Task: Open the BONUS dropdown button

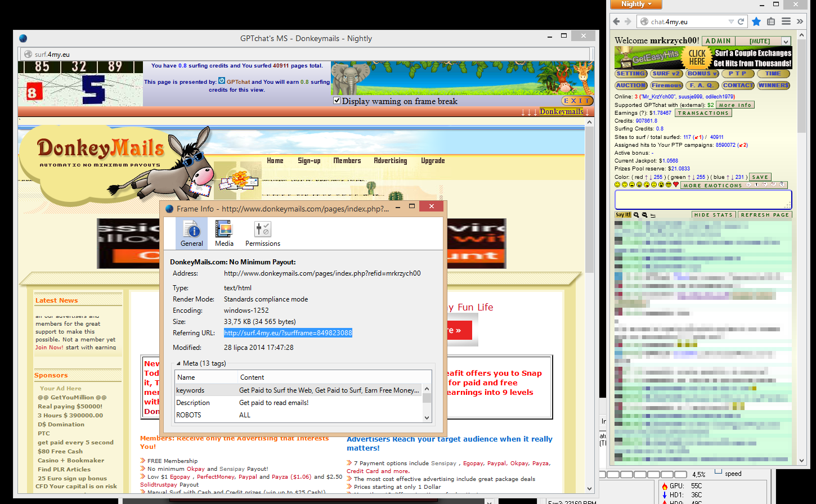Action: point(702,74)
